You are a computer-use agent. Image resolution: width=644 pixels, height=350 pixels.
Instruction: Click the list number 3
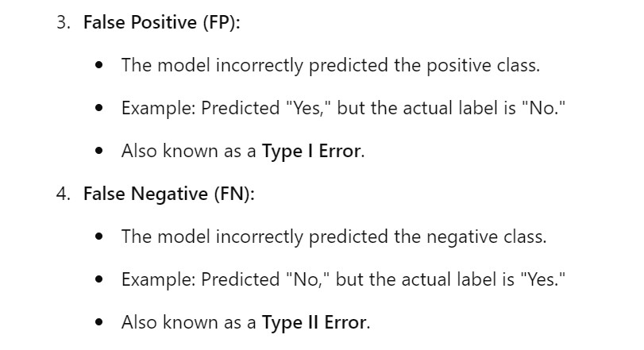click(63, 22)
